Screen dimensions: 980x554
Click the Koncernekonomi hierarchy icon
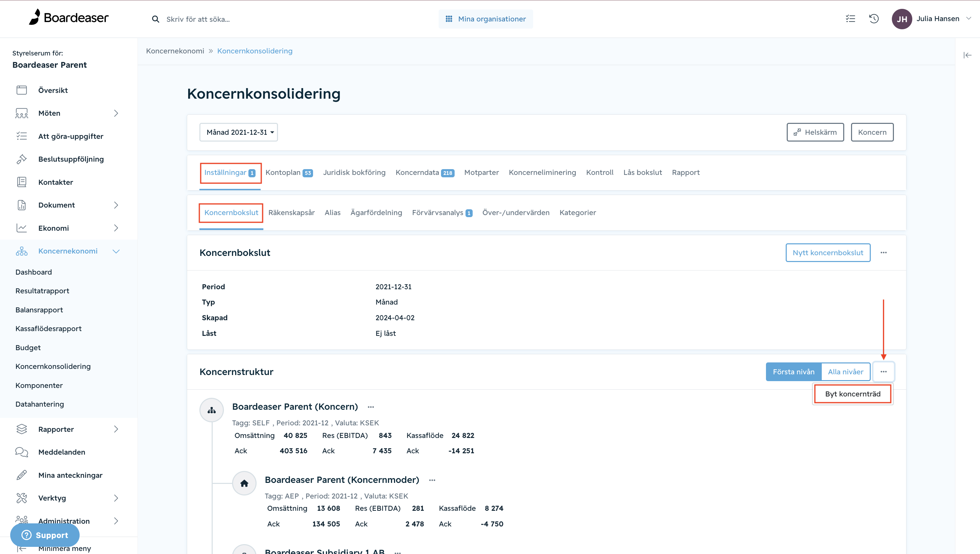[22, 251]
